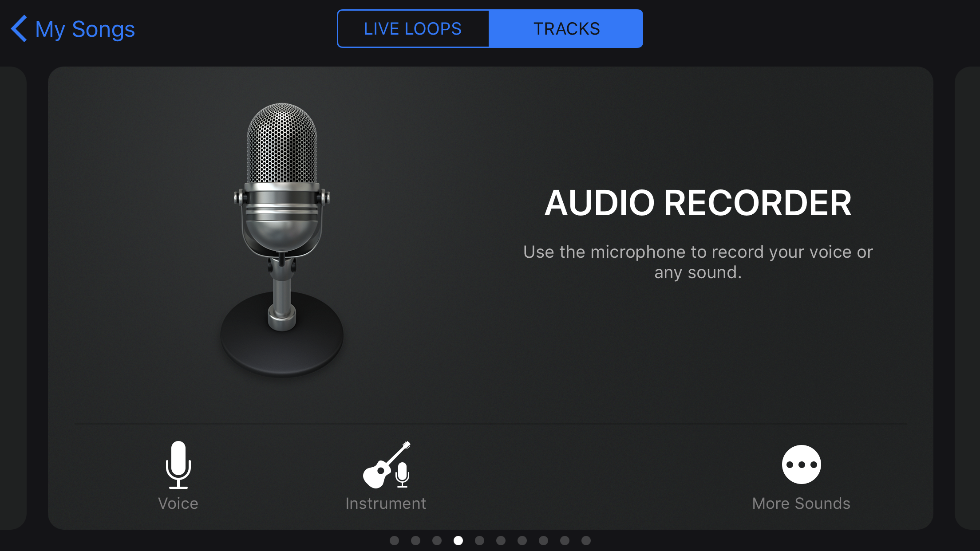Tap the More Sounds label
The width and height of the screenshot is (980, 551).
pyautogui.click(x=801, y=504)
